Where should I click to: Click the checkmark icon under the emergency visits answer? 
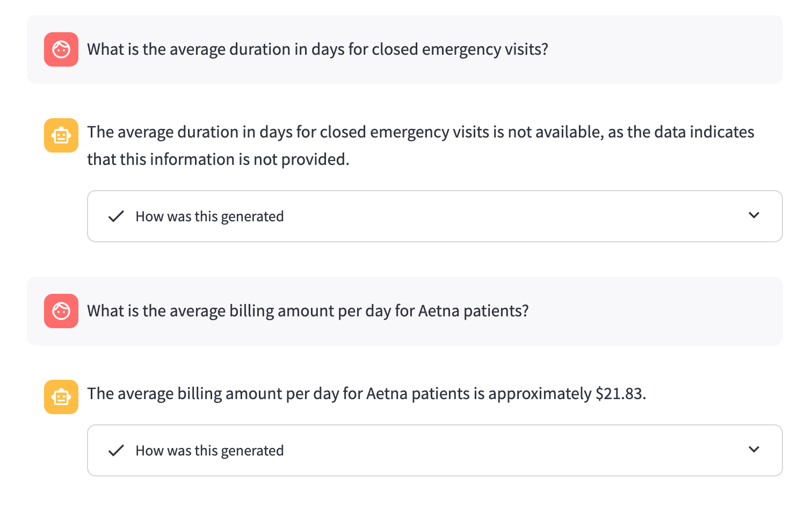116,216
